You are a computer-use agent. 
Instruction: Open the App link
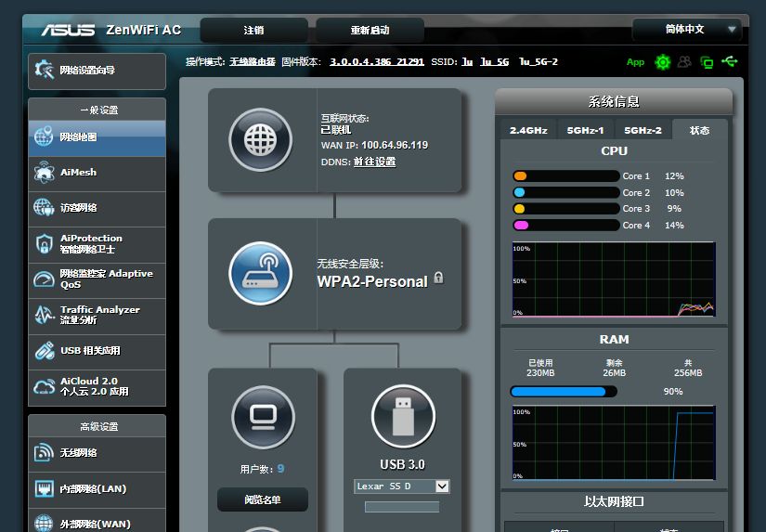[x=636, y=62]
